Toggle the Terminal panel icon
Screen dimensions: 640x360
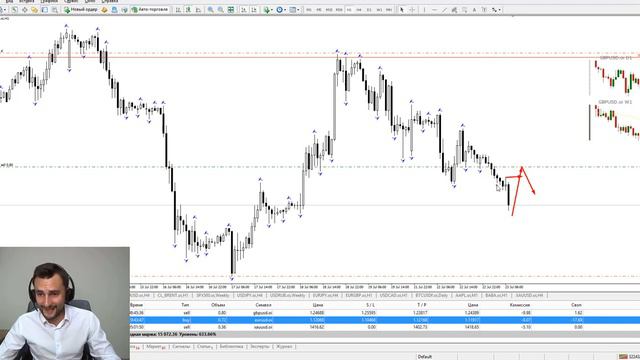(x=44, y=10)
